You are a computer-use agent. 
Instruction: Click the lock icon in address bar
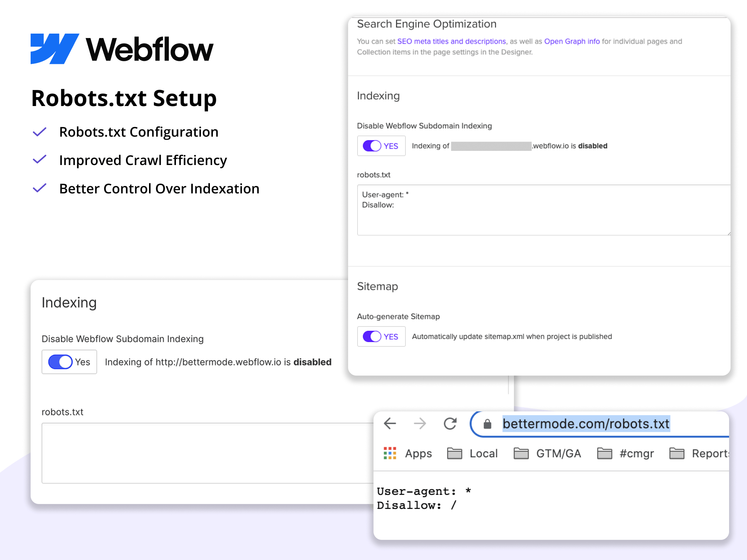tap(487, 424)
